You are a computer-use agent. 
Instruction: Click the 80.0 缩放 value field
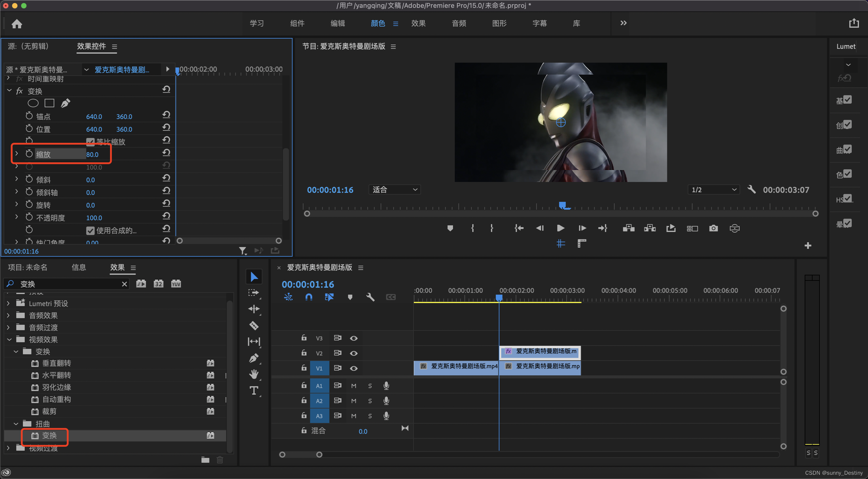[92, 155]
